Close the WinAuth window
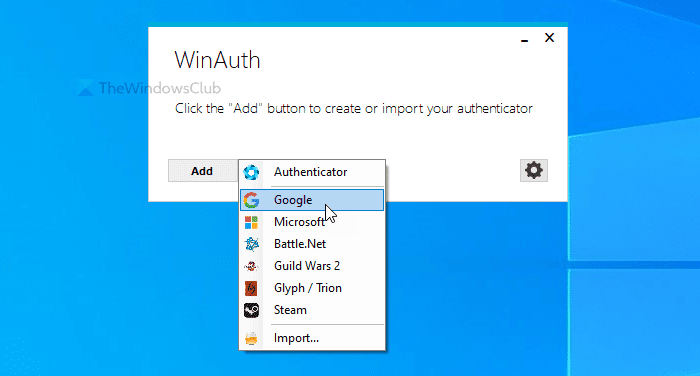The width and height of the screenshot is (700, 376). (550, 38)
